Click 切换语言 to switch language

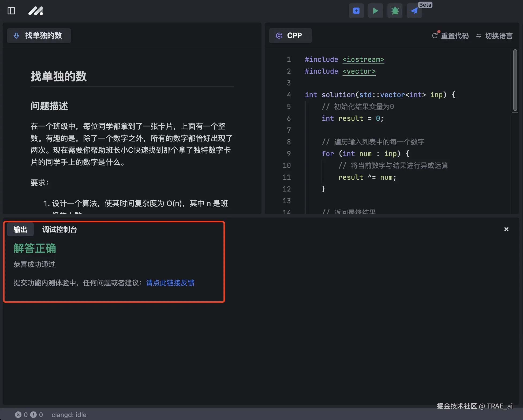pos(498,36)
